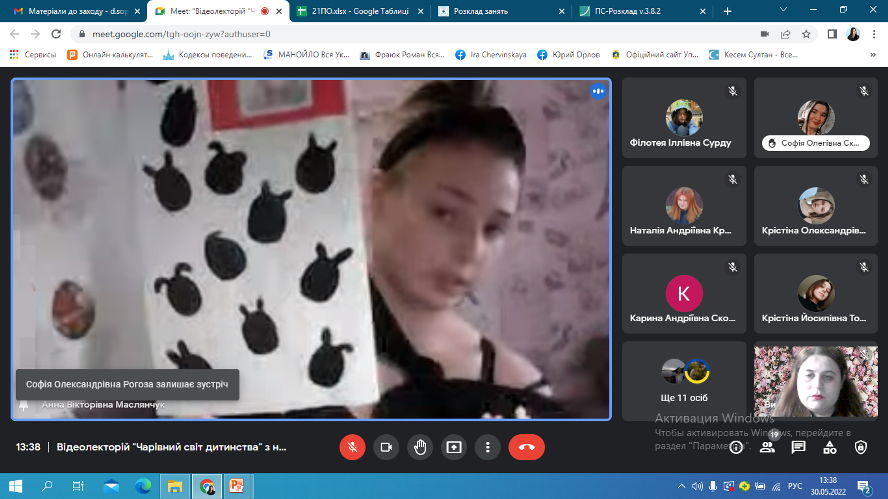Open Windows notification center
The width and height of the screenshot is (888, 499).
tap(864, 486)
